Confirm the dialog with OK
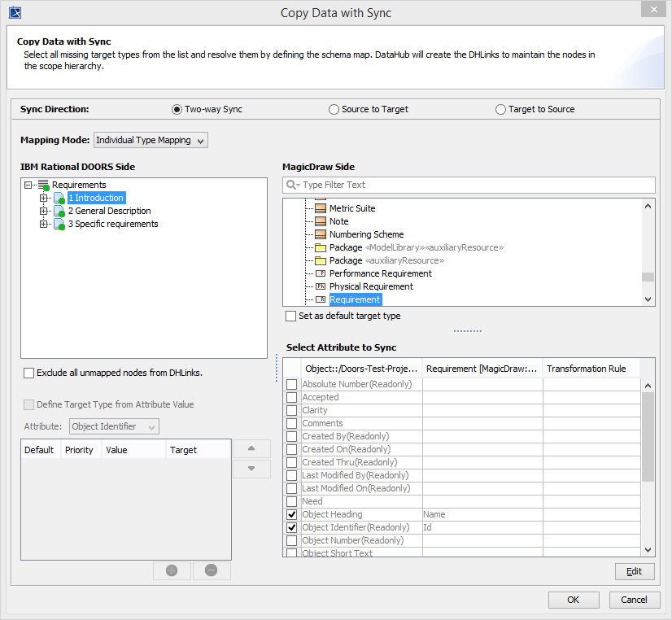 click(574, 600)
